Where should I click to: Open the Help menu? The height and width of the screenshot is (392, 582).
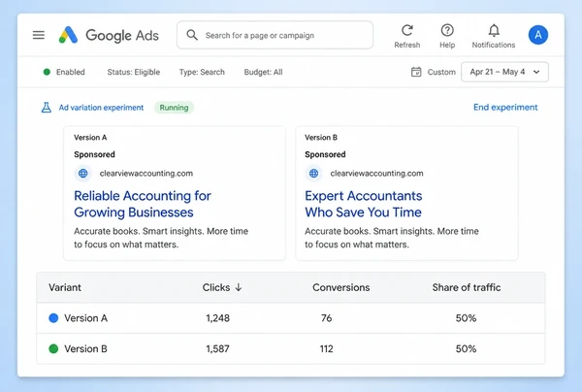pyautogui.click(x=447, y=36)
